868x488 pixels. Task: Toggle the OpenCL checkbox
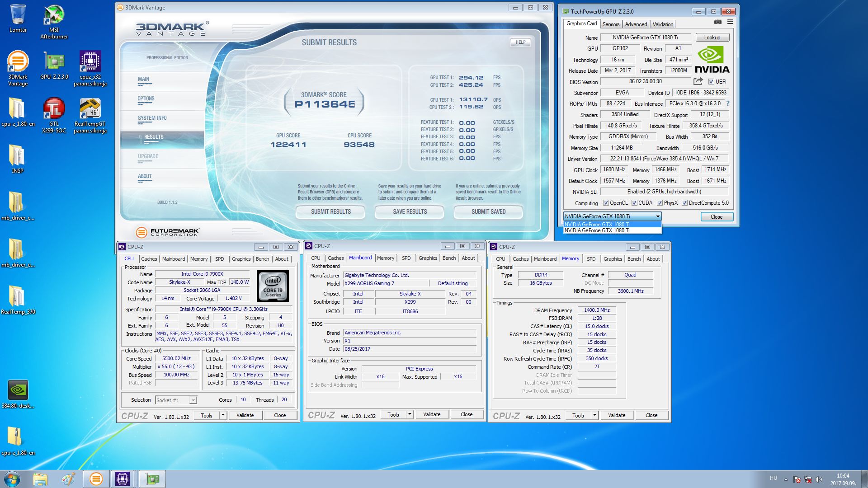[x=606, y=203]
